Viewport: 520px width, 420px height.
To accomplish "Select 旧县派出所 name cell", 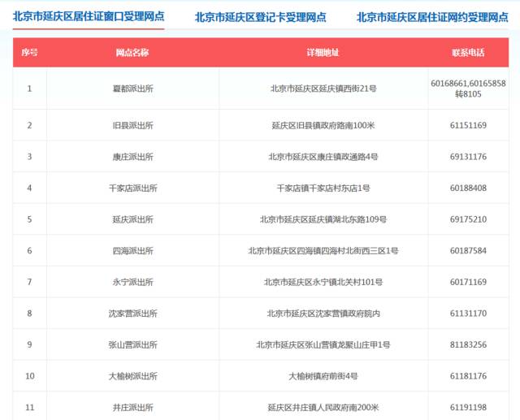I will point(132,125).
